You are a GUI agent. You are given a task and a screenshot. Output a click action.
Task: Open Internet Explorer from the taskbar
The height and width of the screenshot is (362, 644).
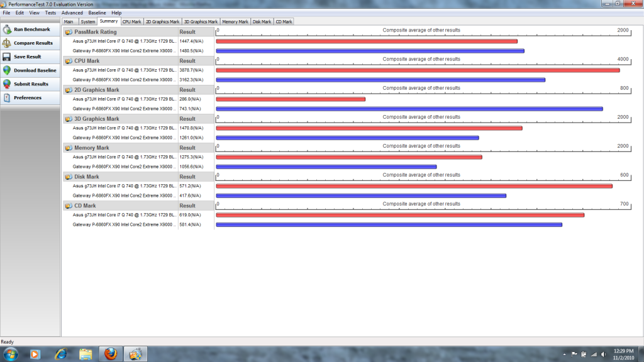pyautogui.click(x=61, y=354)
